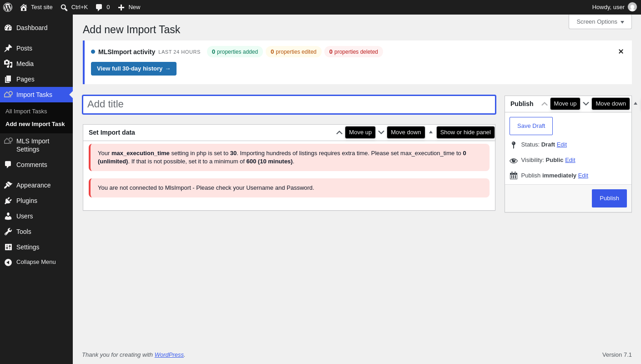This screenshot has height=364, width=641.
Task: Click the blue Publish button
Action: point(609,198)
